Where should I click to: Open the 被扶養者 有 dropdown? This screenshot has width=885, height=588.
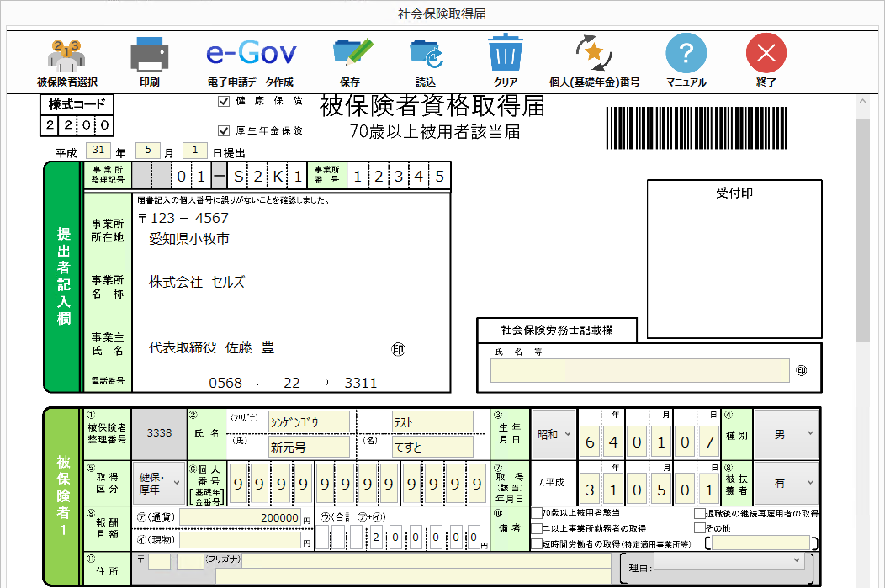click(787, 483)
